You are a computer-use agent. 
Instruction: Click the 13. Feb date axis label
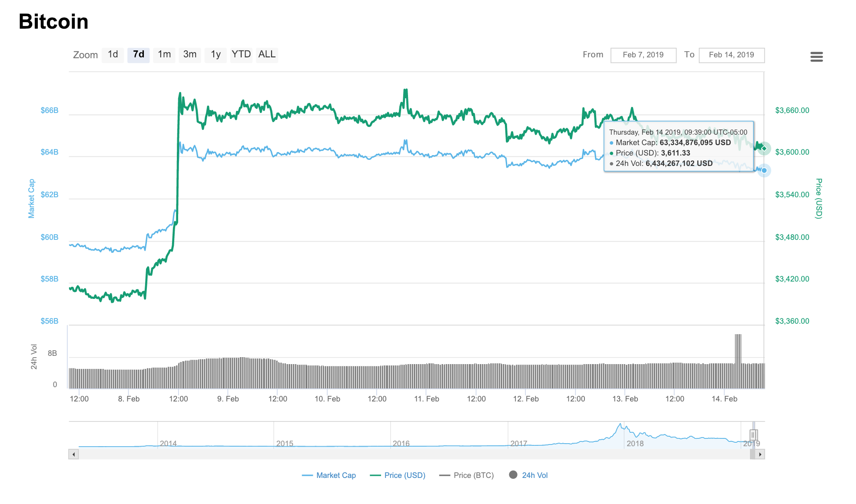pos(625,399)
